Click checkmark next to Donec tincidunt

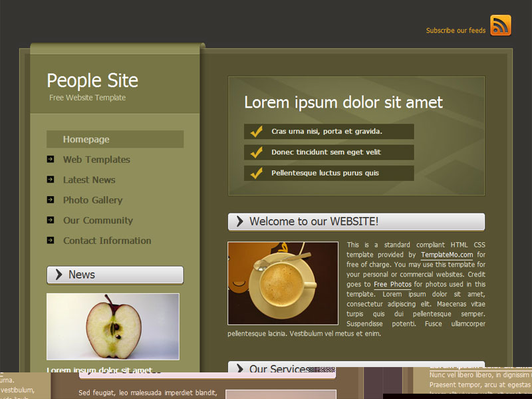click(x=256, y=152)
